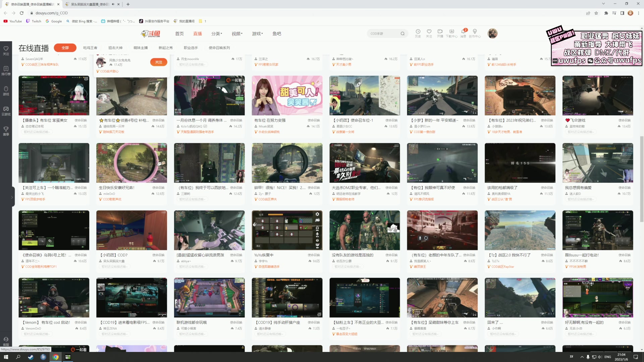
Task: Go back with the browser back arrow
Action: point(5,13)
